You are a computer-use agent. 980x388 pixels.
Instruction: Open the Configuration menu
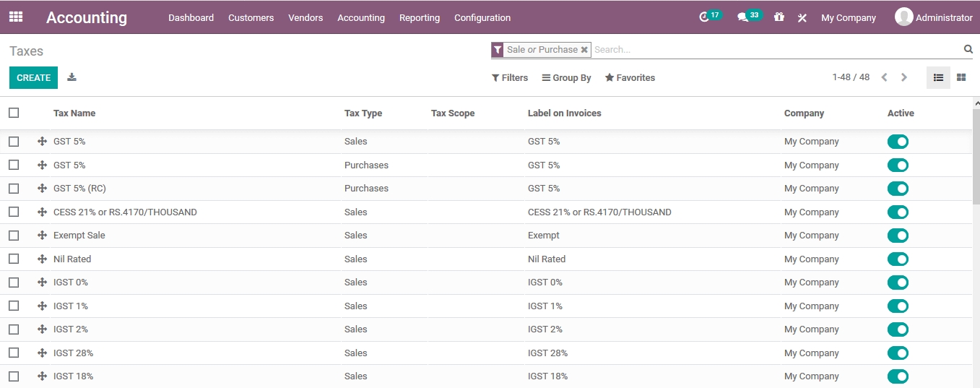coord(482,18)
